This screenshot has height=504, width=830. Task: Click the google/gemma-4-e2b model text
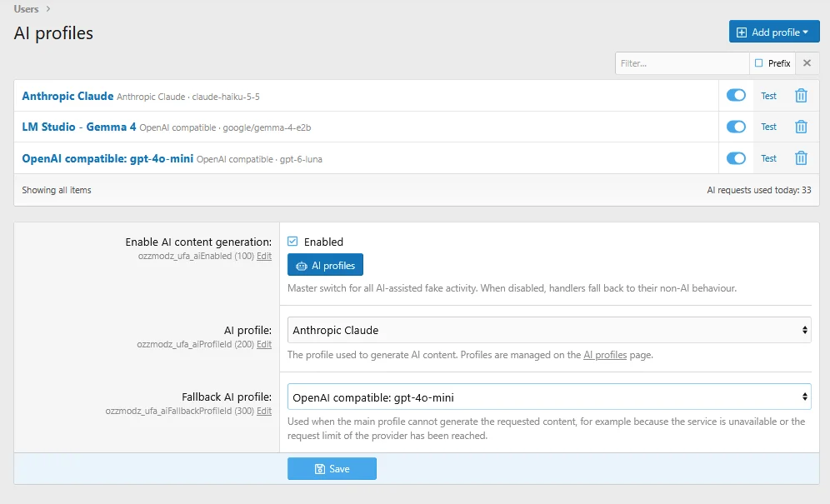coord(267,127)
